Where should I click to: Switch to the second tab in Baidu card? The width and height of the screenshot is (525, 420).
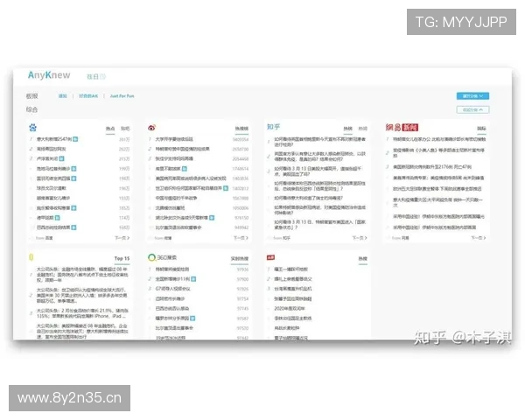[125, 129]
